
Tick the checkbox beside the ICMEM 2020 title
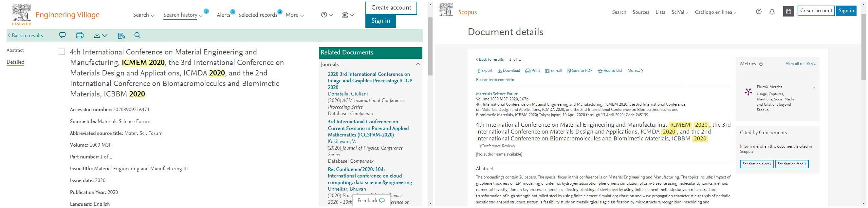tap(62, 52)
